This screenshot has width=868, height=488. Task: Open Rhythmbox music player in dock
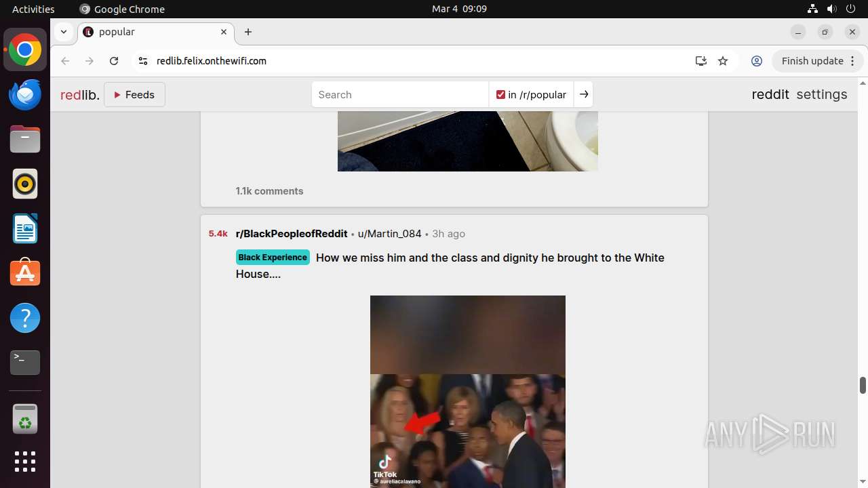pyautogui.click(x=25, y=184)
